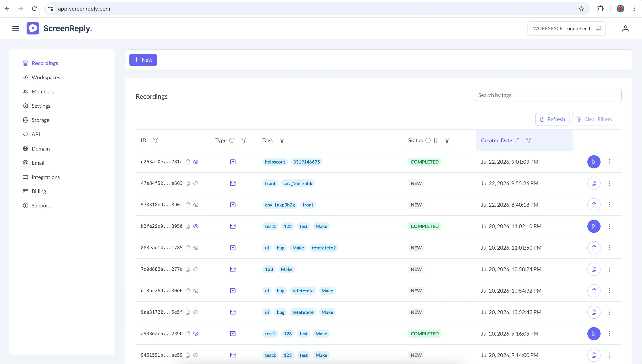Open Billing section
The width and height of the screenshot is (642, 364).
click(x=34, y=191)
